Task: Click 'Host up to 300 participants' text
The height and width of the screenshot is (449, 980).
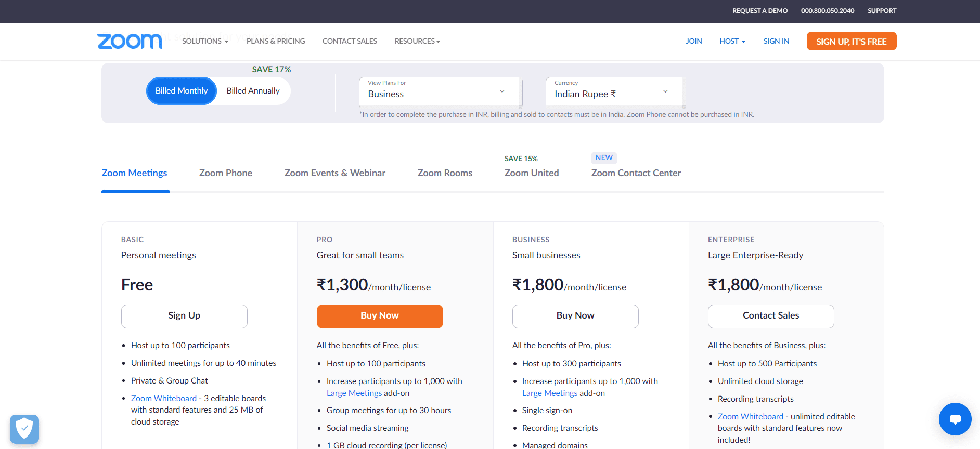Action: click(572, 364)
